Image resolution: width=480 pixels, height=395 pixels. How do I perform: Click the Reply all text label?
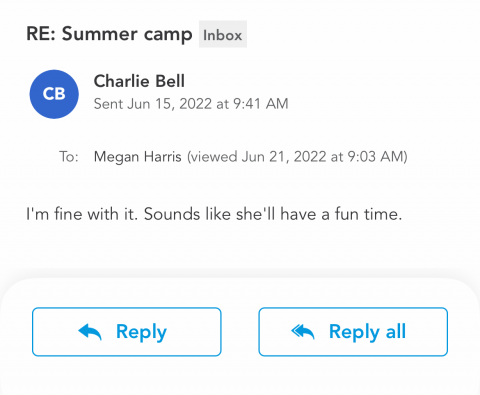pyautogui.click(x=367, y=332)
